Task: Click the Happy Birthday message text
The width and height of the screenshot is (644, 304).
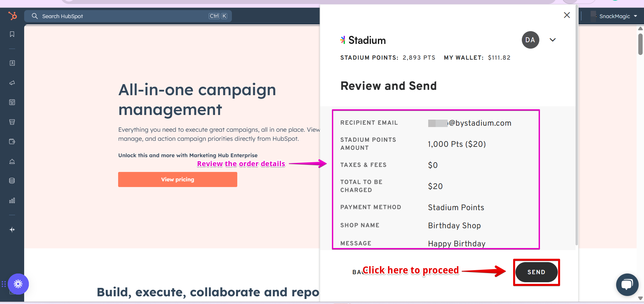Action: point(457,244)
